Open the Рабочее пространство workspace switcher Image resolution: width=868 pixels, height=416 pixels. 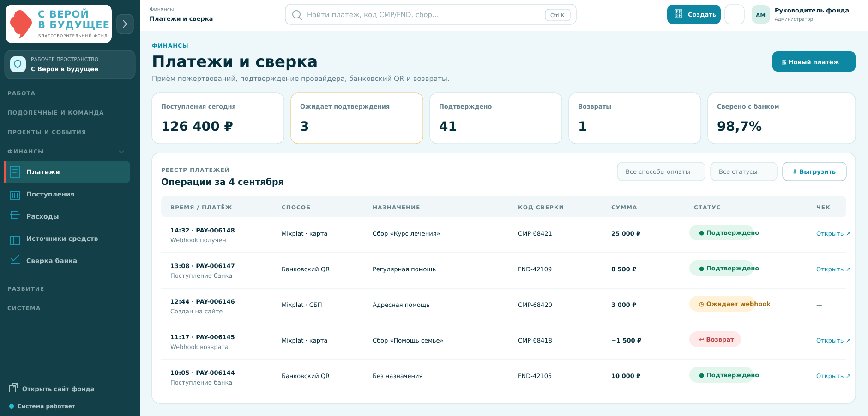click(70, 64)
